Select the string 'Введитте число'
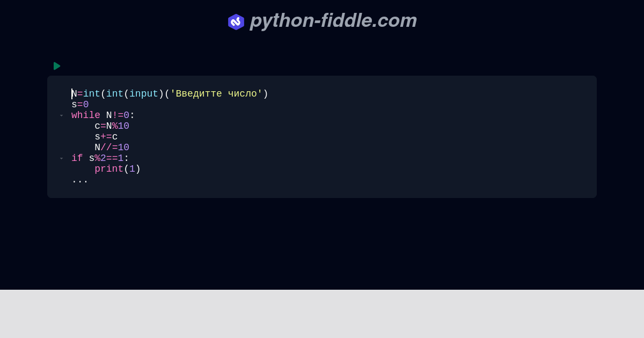 217,93
